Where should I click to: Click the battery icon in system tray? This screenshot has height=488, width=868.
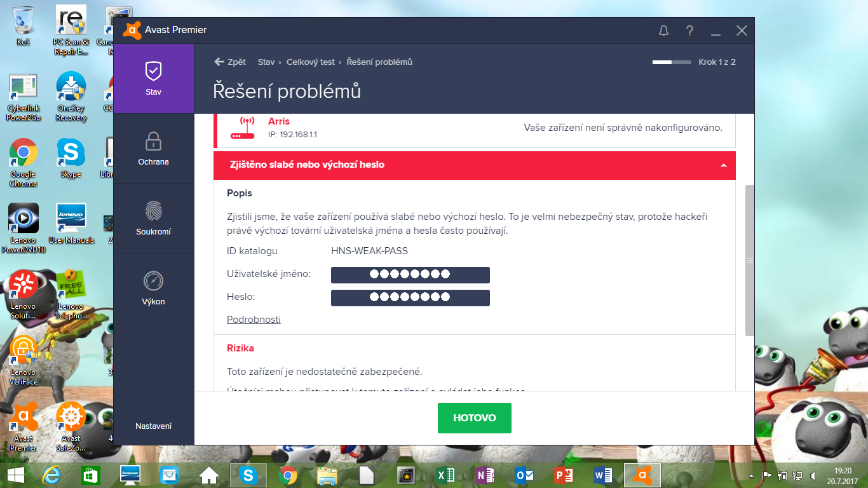tap(782, 475)
